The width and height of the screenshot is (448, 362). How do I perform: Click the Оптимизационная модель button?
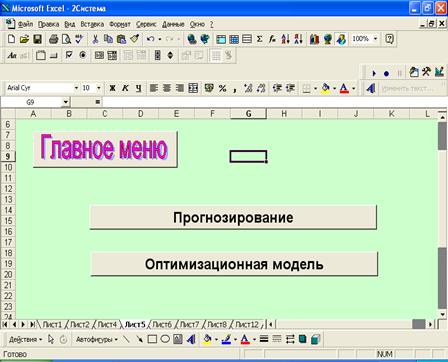tap(234, 264)
